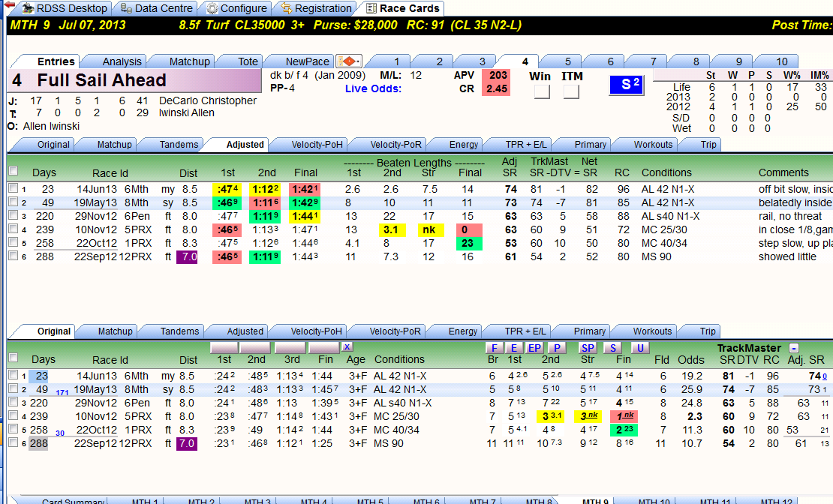Switch lower panel to Trip tab
The image size is (833, 504).
point(708,331)
